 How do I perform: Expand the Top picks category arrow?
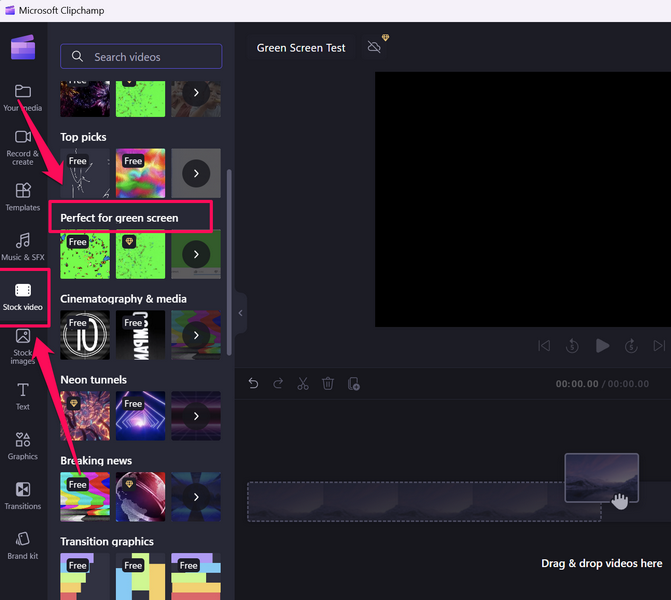[196, 174]
